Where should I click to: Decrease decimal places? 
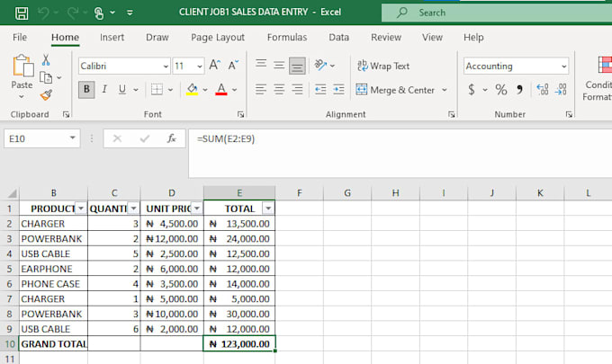pyautogui.click(x=561, y=90)
